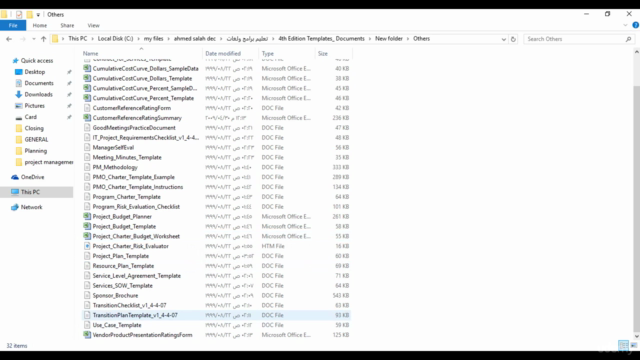The image size is (640, 360).
Task: Select GoodMeetingsPracticeDocument file icon
Action: pyautogui.click(x=87, y=127)
